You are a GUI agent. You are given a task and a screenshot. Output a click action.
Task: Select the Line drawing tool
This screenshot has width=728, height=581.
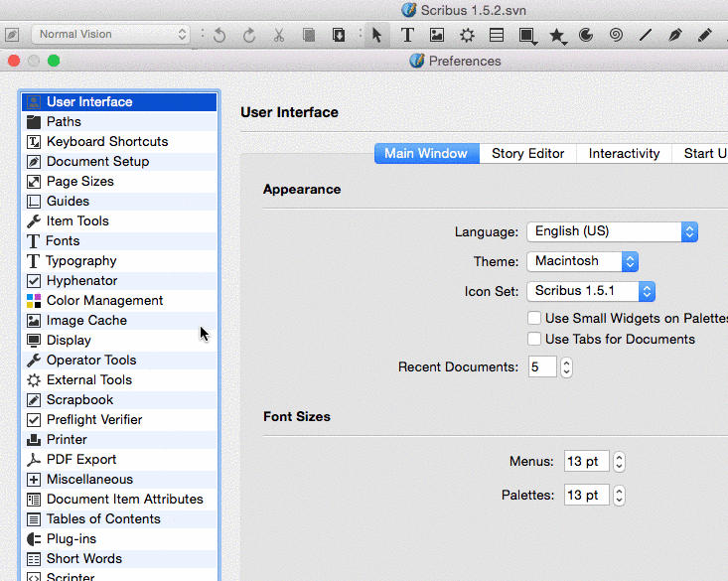[646, 35]
